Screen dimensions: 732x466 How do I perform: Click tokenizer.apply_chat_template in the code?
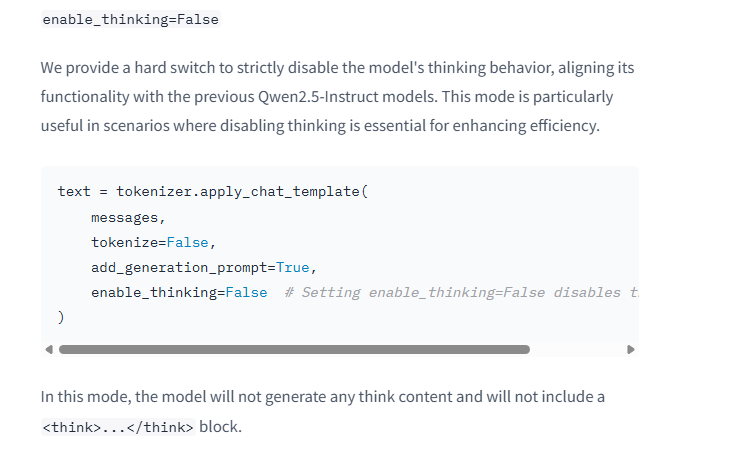coord(238,192)
